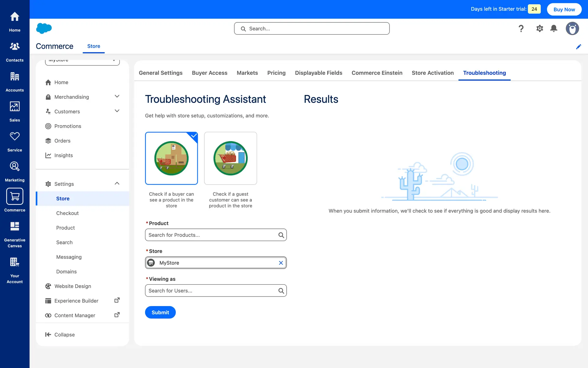The height and width of the screenshot is (368, 588).
Task: Select the buyer product visibility check card
Action: click(171, 158)
